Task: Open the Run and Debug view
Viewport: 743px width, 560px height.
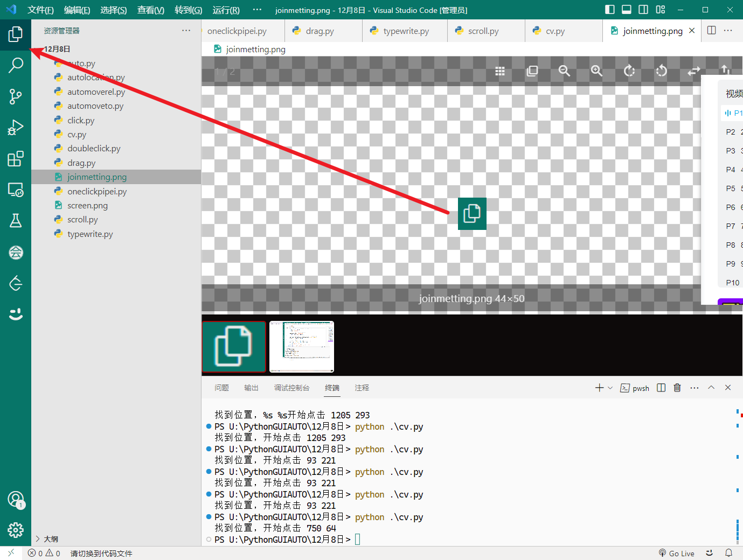Action: coord(16,128)
